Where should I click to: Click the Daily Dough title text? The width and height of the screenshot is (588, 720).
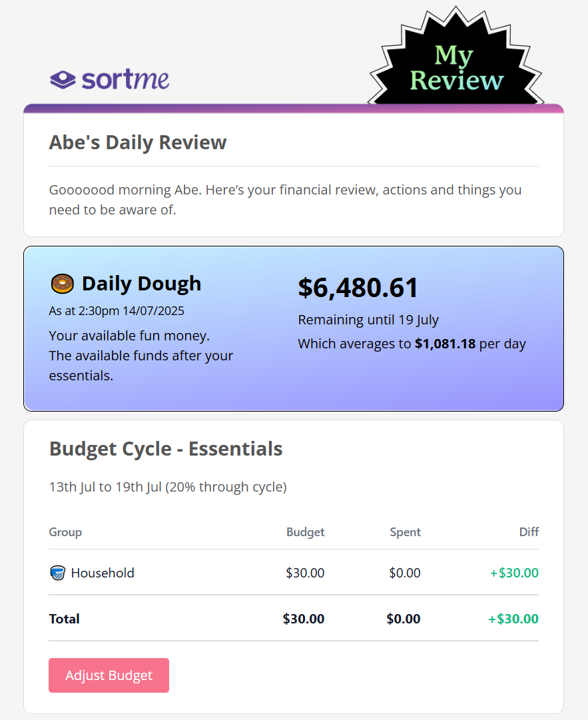coord(141,284)
